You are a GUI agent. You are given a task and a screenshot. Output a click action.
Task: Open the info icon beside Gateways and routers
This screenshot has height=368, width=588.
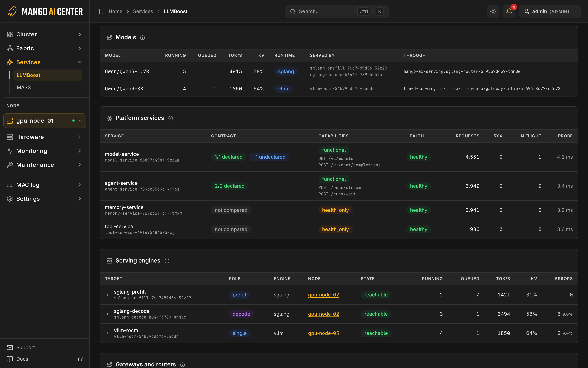point(183,365)
